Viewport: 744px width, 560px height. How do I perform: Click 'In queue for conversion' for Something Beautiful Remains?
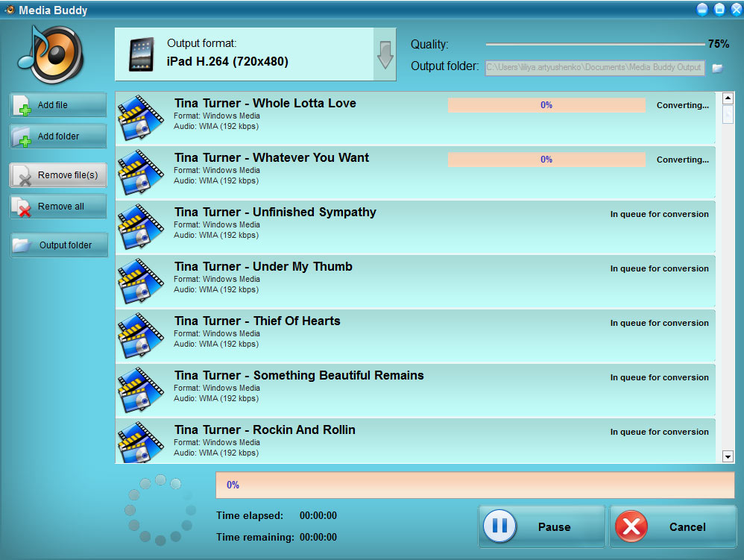659,377
